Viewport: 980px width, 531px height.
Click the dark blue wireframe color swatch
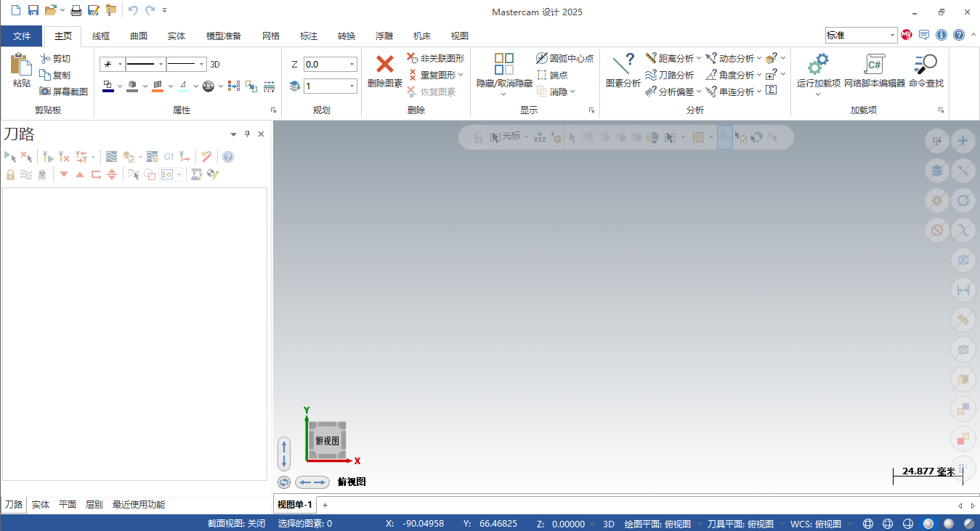108,86
